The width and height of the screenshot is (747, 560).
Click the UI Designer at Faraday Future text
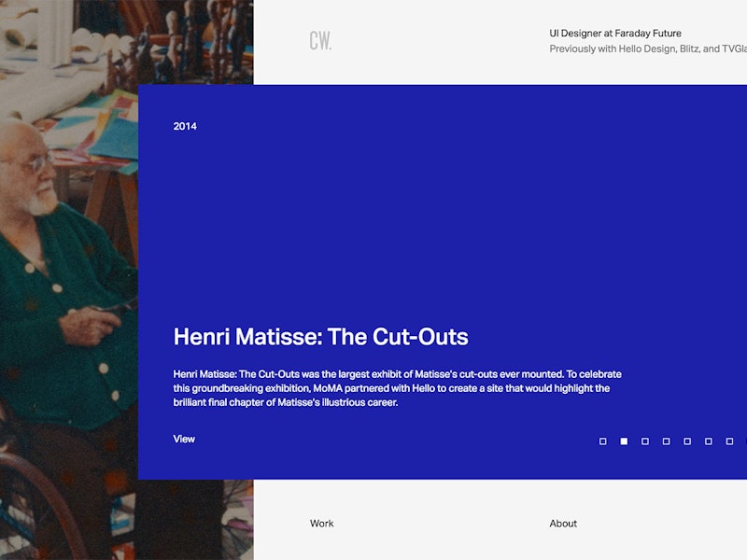pos(615,34)
